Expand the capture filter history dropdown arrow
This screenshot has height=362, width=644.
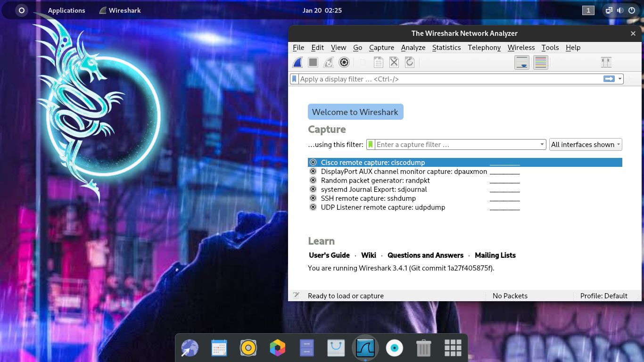click(x=542, y=145)
